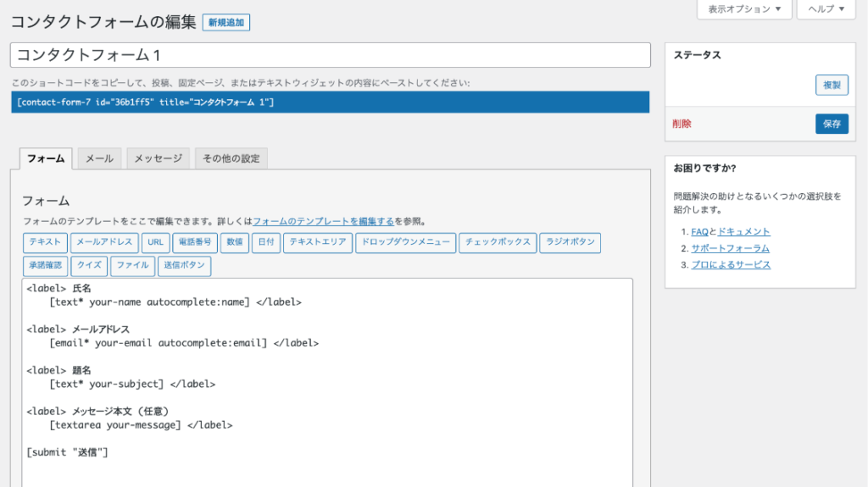This screenshot has width=868, height=487.
Task: Click the form title input field
Action: click(331, 55)
